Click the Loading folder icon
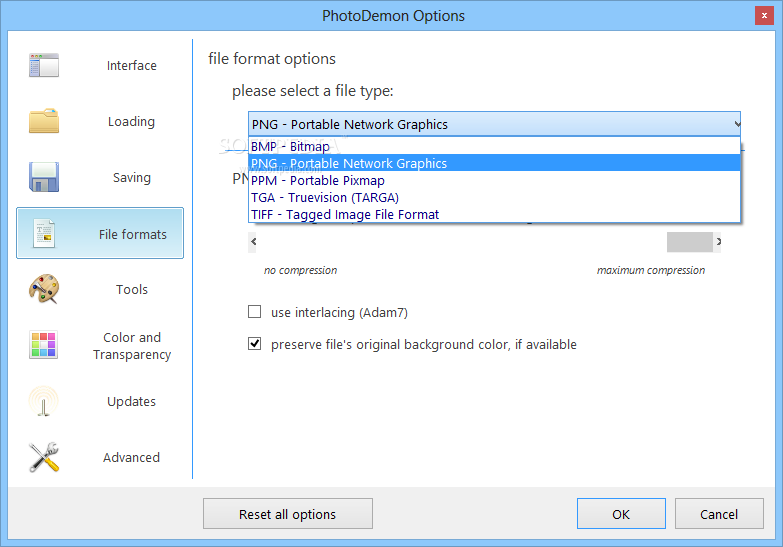 pyautogui.click(x=44, y=121)
